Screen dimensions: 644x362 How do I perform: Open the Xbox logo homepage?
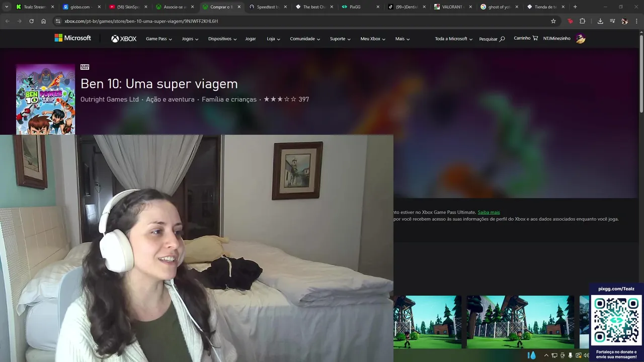[124, 39]
